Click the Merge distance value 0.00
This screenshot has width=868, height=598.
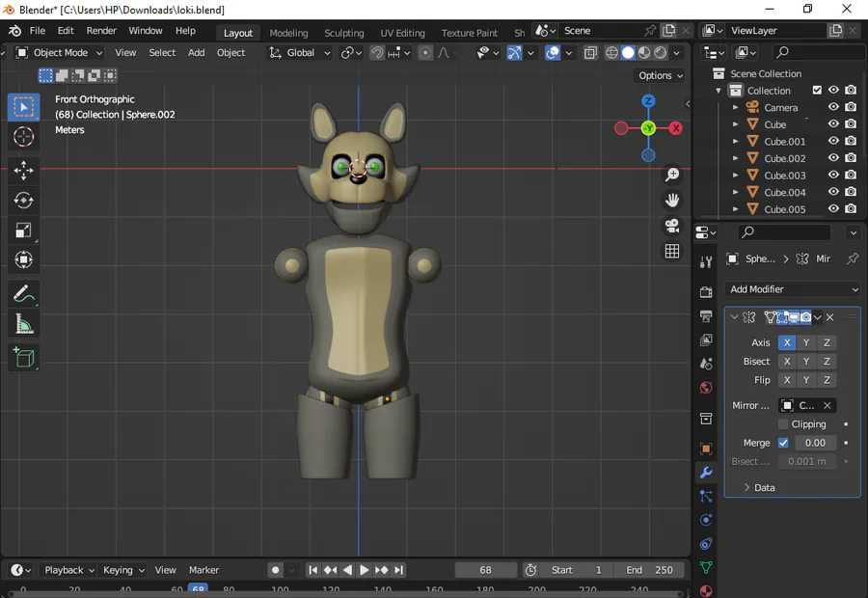click(815, 443)
